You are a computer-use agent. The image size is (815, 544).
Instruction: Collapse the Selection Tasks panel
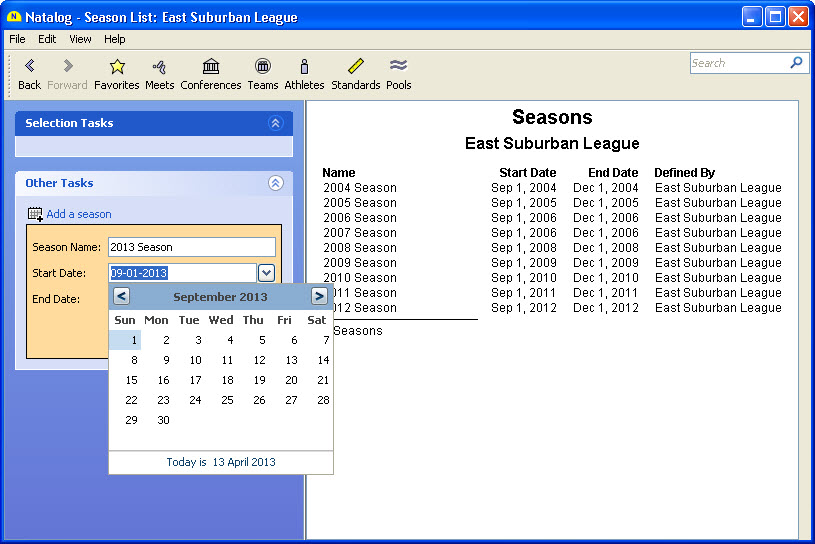pyautogui.click(x=276, y=123)
